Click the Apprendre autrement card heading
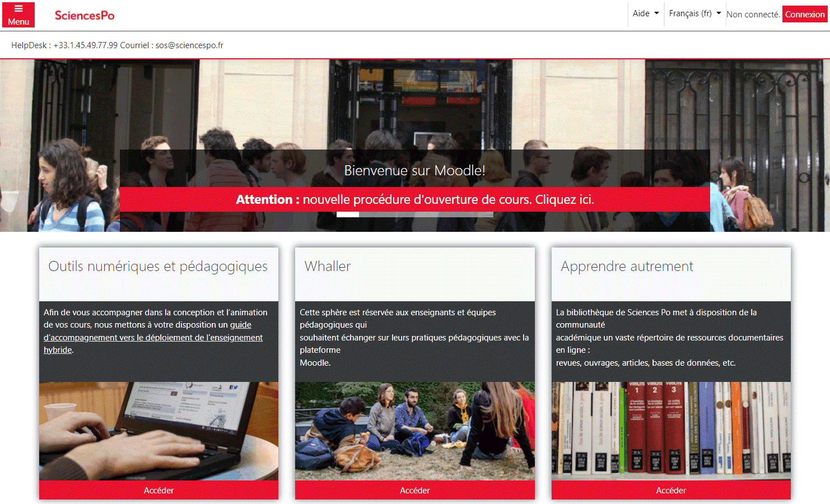Image resolution: width=830 pixels, height=504 pixels. 627,266
